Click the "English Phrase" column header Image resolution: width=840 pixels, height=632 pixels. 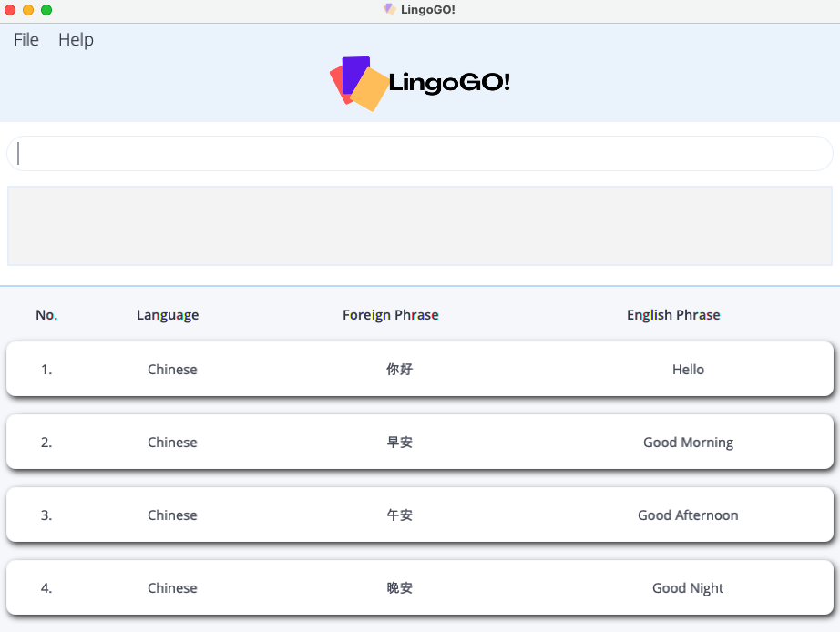click(673, 315)
